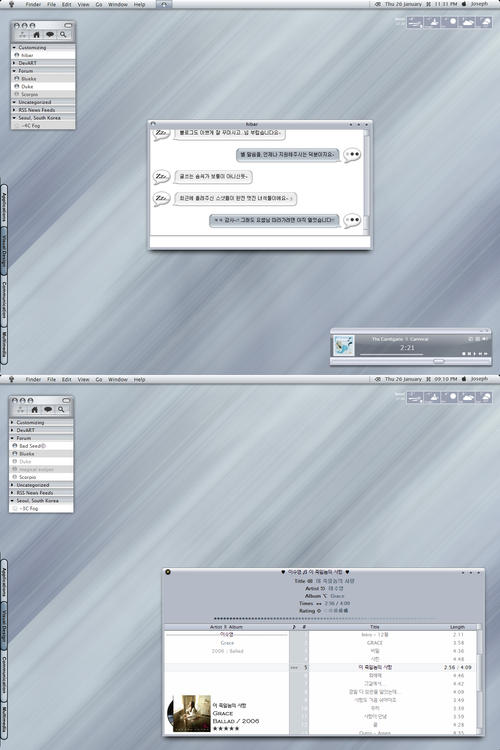Click the scrollbar of the hibar chat window
This screenshot has width=500, height=750.
[x=367, y=182]
